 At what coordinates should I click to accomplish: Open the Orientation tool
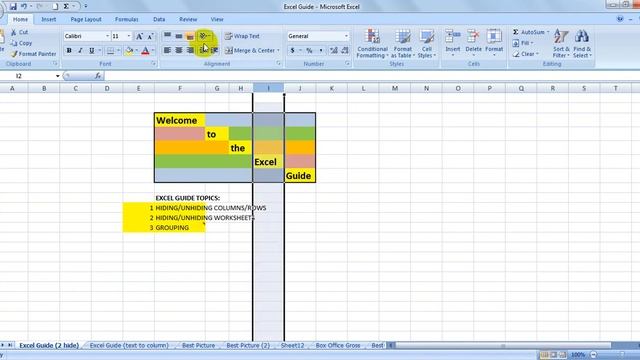tap(204, 36)
